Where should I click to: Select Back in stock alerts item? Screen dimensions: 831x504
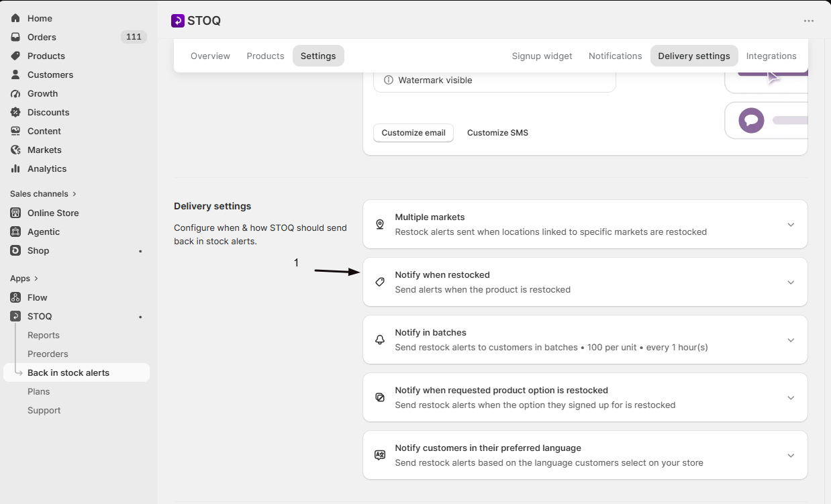click(77, 372)
